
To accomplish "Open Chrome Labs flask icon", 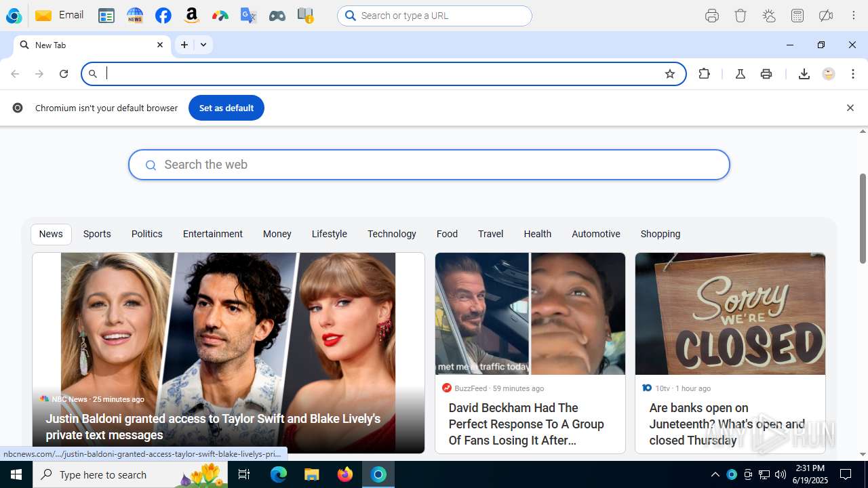I will pyautogui.click(x=741, y=74).
